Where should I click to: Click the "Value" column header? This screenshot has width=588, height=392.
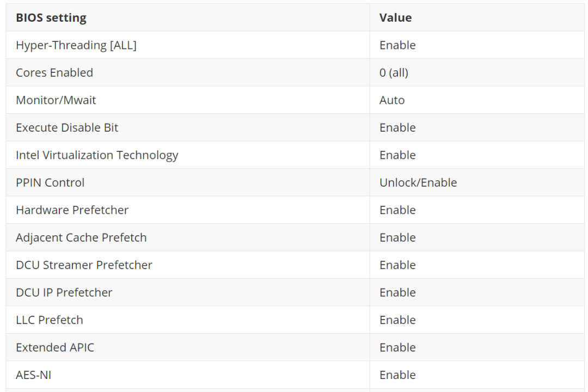[395, 17]
